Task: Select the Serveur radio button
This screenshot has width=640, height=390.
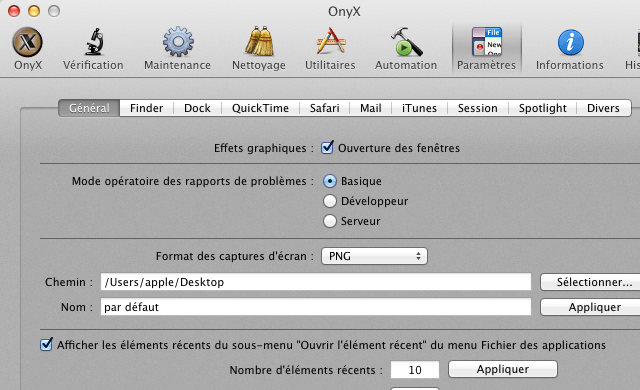Action: point(330,221)
